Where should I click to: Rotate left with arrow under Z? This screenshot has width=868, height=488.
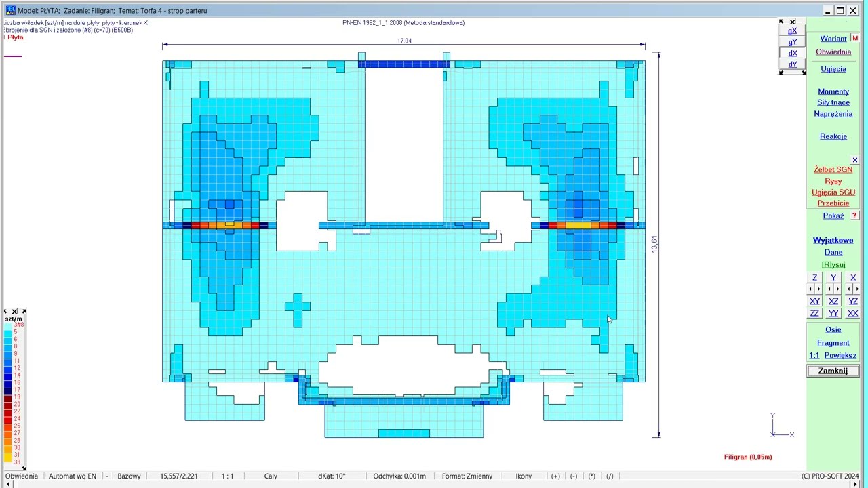click(x=810, y=289)
